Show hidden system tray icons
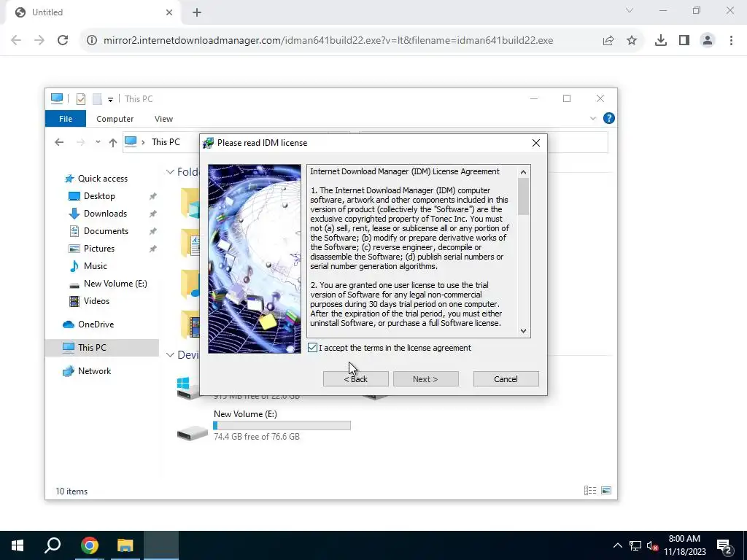Image resolution: width=747 pixels, height=560 pixels. tap(617, 545)
